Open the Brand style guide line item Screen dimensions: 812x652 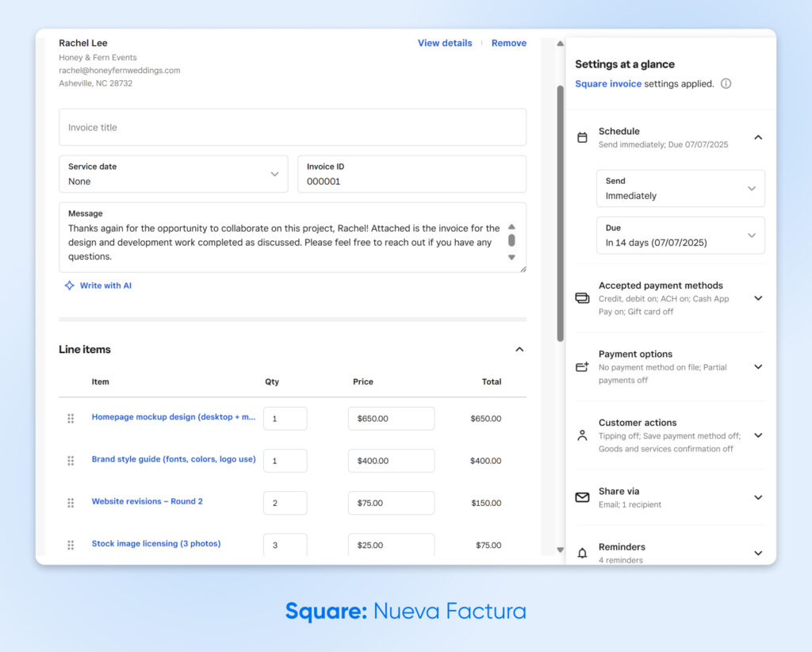174,460
